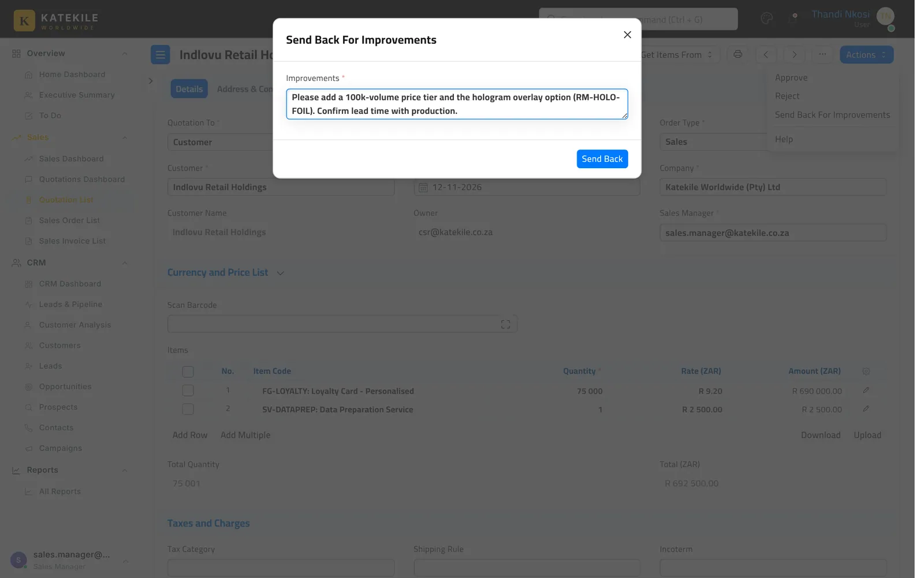The width and height of the screenshot is (924, 578).
Task: Choose Send Back For Improvements menu entry
Action: (x=832, y=115)
